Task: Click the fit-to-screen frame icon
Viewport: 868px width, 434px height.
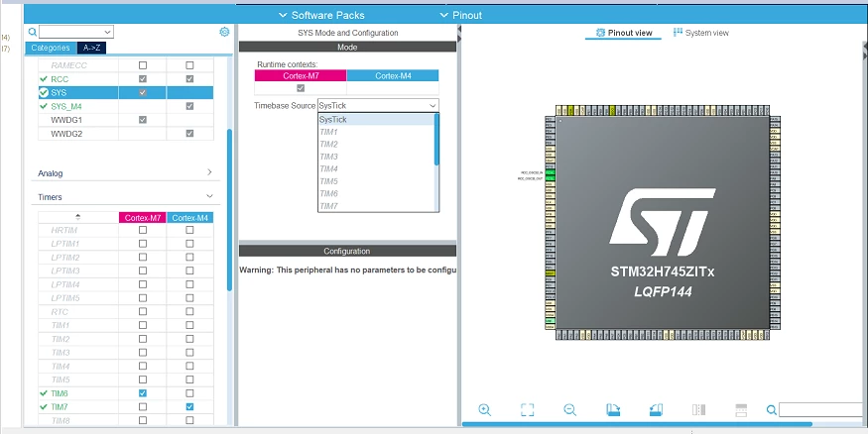Action: click(528, 409)
